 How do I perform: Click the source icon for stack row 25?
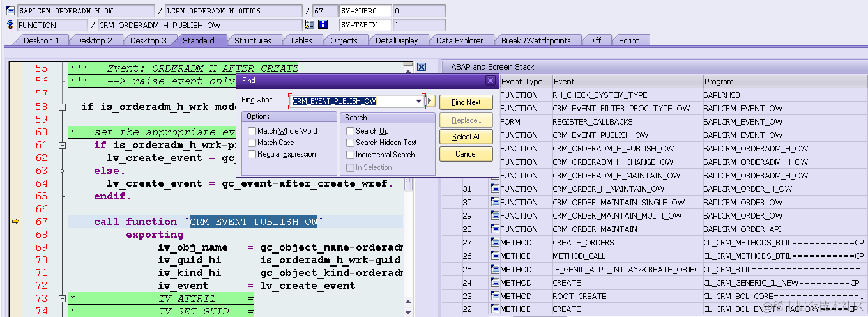(x=494, y=269)
